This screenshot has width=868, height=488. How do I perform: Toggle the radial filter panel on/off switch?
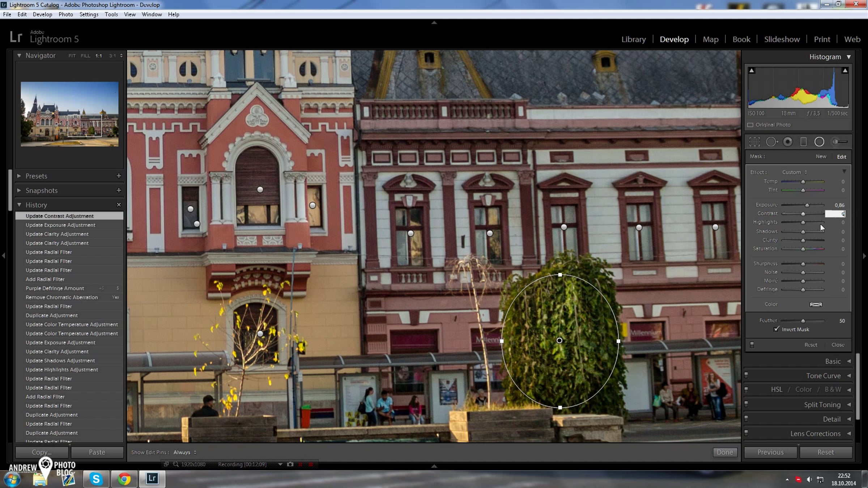[752, 344]
